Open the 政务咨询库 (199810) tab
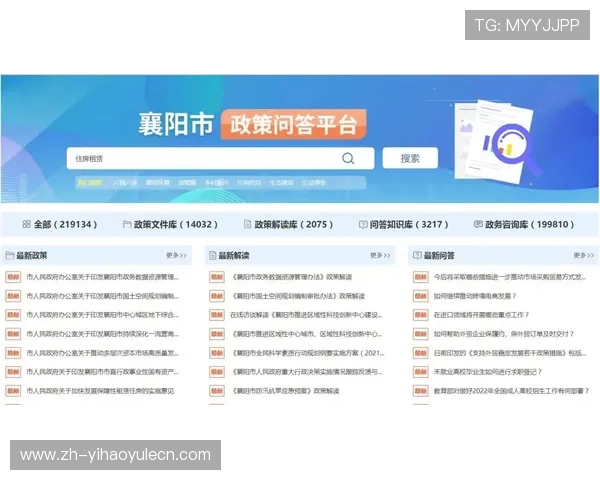This screenshot has height=480, width=600. tap(524, 224)
